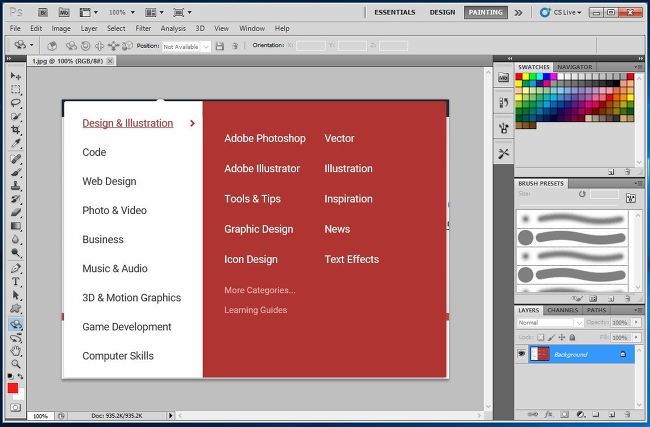Screen dimensions: 650x427
Task: Select the Path Selection tool
Action: (x=16, y=295)
